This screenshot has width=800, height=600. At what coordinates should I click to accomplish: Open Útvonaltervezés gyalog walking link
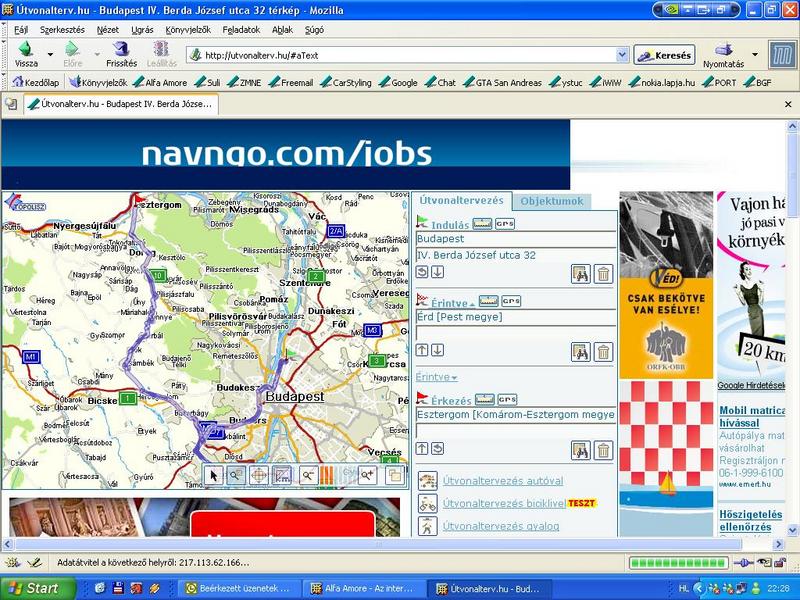click(x=501, y=526)
